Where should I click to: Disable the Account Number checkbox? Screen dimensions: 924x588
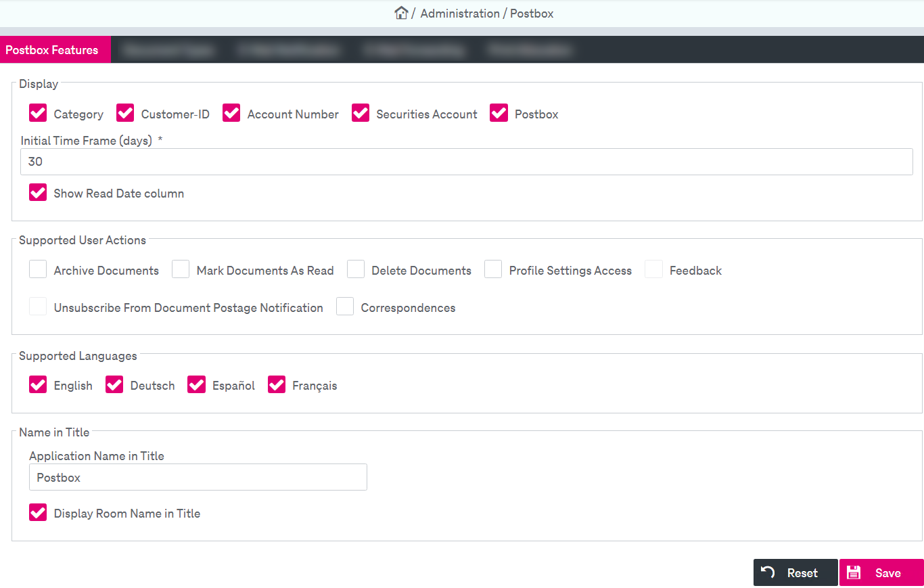(231, 114)
